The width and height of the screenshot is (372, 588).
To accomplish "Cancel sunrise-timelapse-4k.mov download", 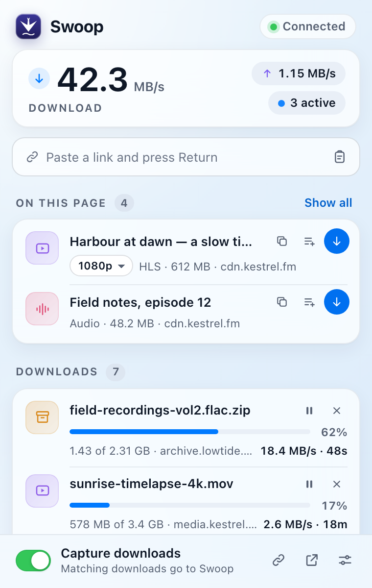I will pyautogui.click(x=337, y=484).
